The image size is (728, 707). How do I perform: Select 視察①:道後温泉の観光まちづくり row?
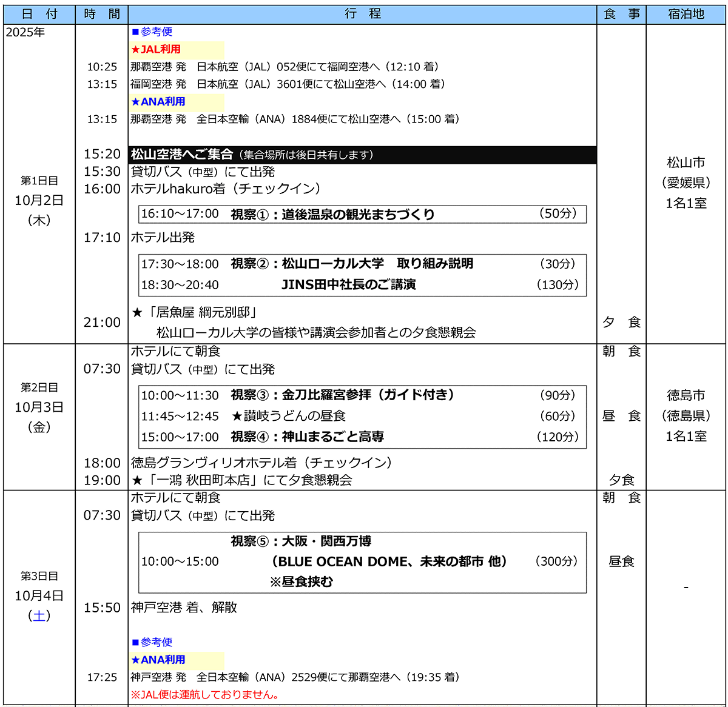(x=333, y=215)
